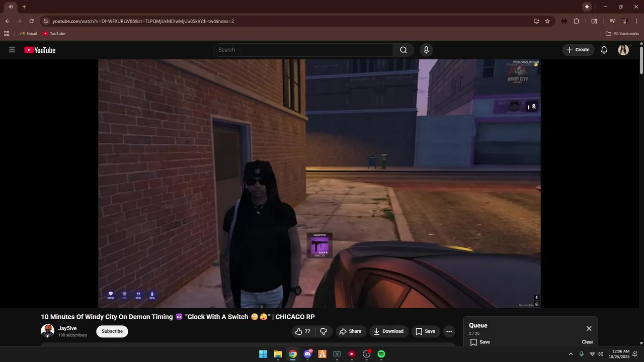Image resolution: width=644 pixels, height=362 pixels.
Task: Switch to Discord in the taskbar
Action: (307, 354)
